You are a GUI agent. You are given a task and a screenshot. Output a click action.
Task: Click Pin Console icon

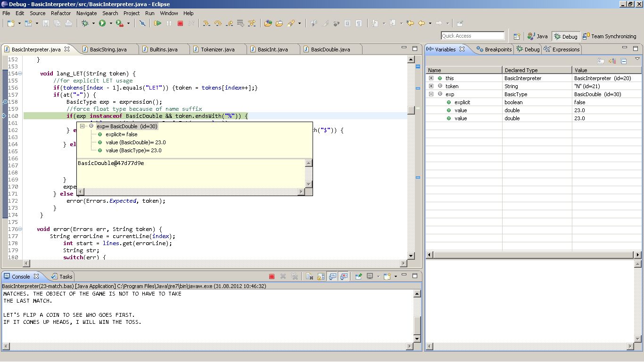click(358, 277)
